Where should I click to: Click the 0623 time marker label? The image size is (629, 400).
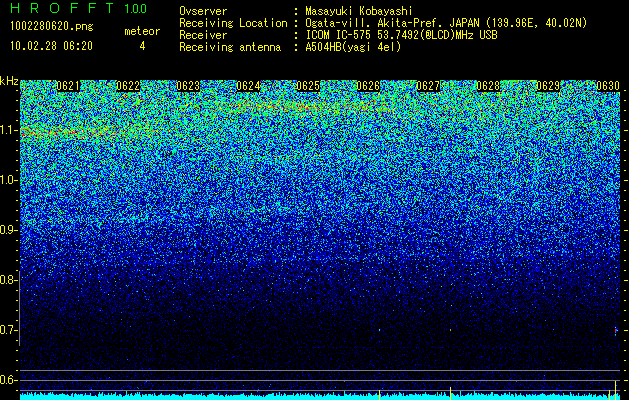pyautogui.click(x=188, y=86)
